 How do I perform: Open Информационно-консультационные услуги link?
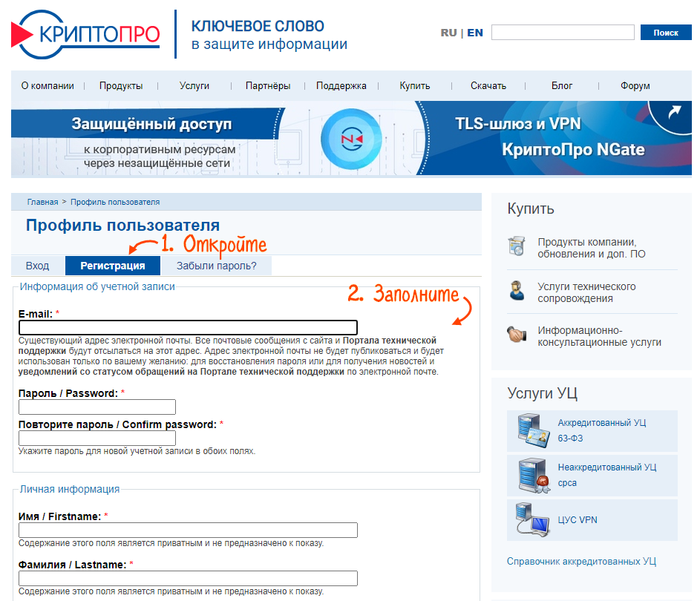point(599,336)
